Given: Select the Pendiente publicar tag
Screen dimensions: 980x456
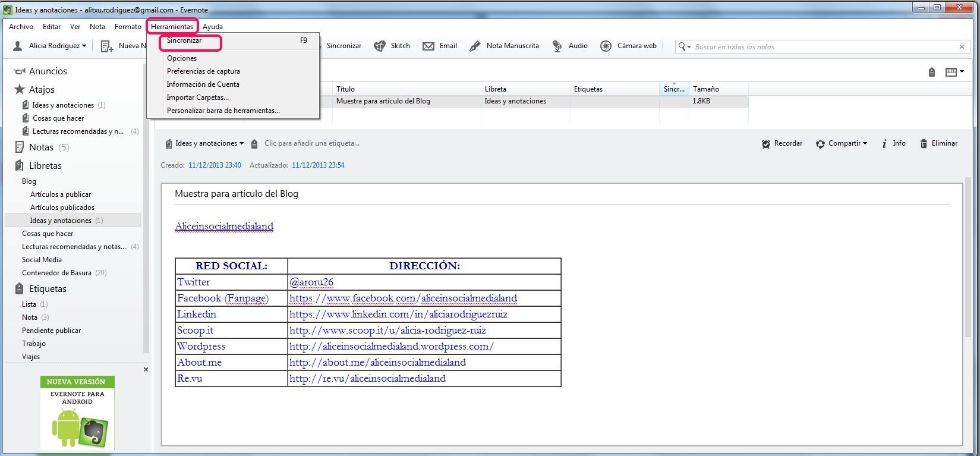Looking at the screenshot, I should point(51,331).
